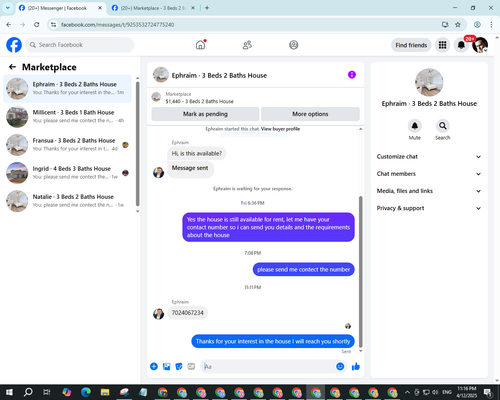Send a thumbs-up like
500x400 pixels.
(x=356, y=366)
